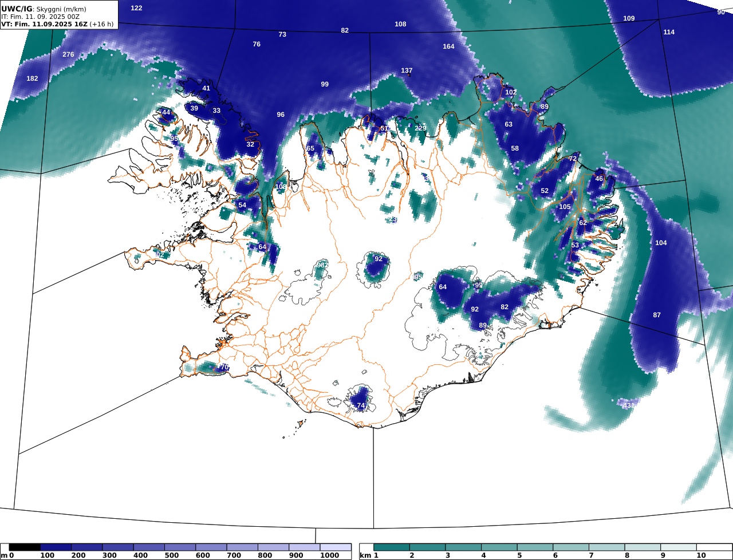Click the visibility value 63 on the map

point(509,124)
